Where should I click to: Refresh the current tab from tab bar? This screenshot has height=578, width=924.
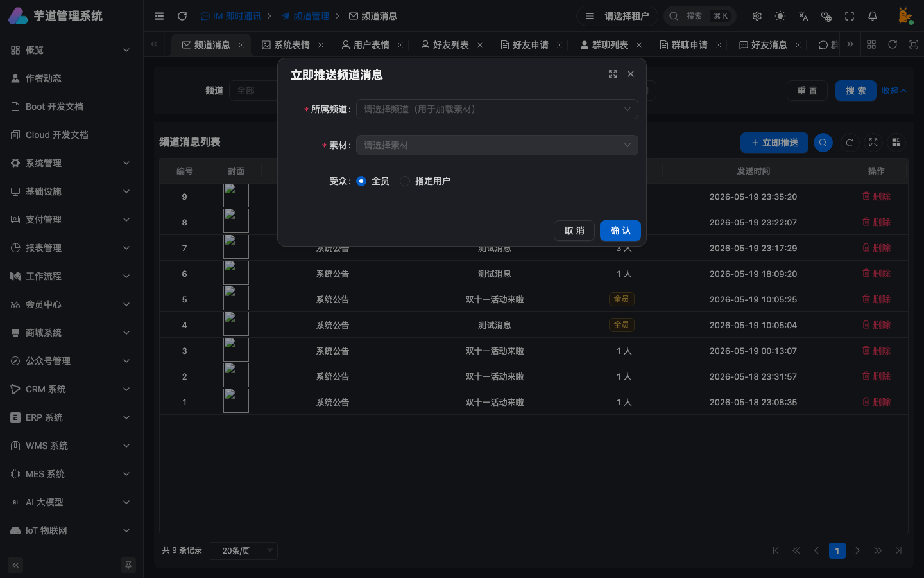click(893, 44)
